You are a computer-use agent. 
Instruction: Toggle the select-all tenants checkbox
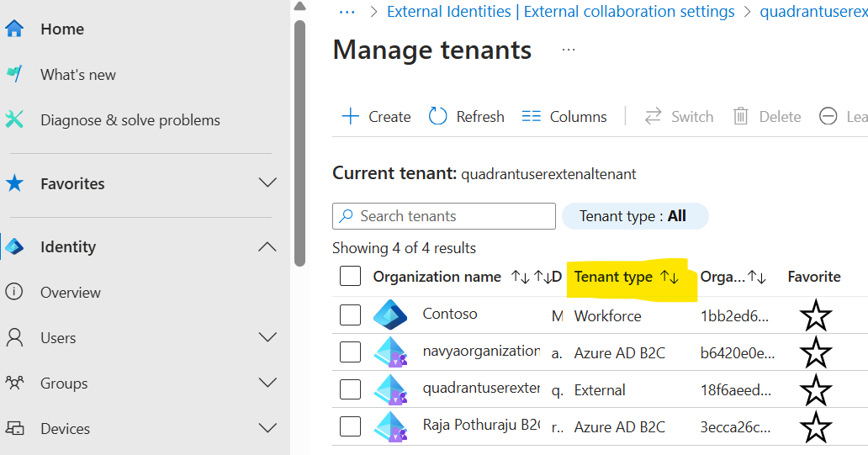[350, 276]
